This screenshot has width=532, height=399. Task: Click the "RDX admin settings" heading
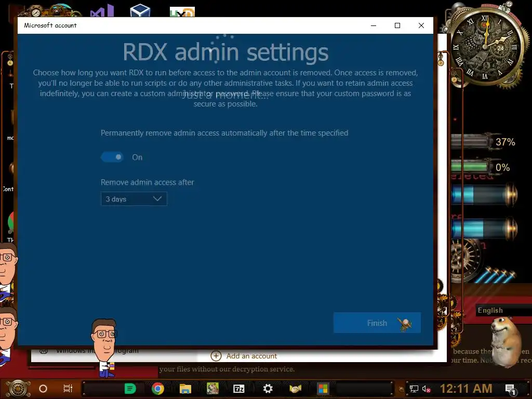click(x=225, y=52)
